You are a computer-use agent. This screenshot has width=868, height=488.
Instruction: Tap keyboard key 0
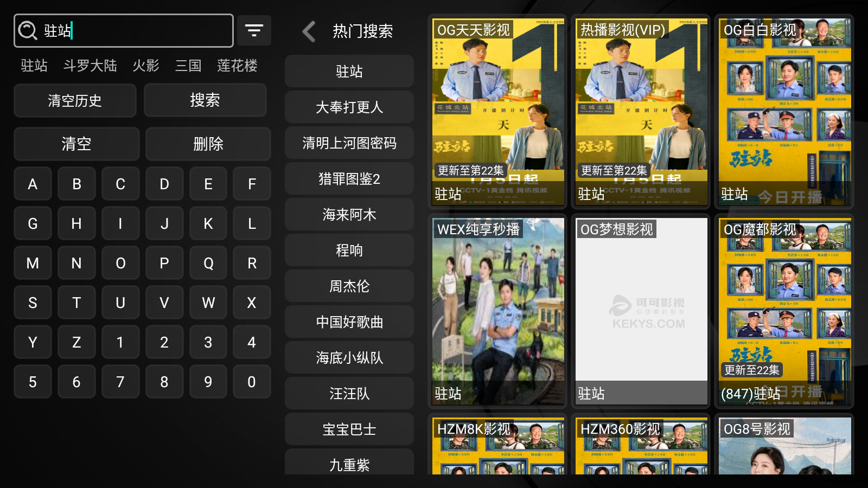[252, 382]
